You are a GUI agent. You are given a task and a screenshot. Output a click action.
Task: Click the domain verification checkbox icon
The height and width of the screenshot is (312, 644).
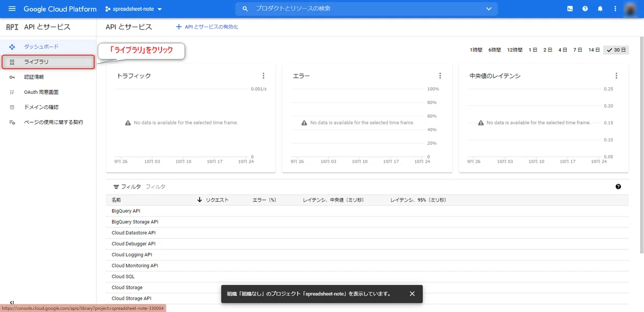point(12,107)
